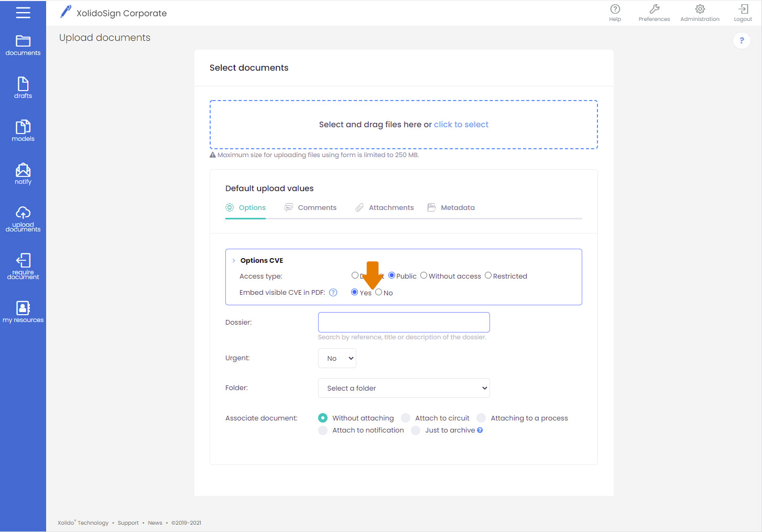762x532 pixels.
Task: Choose Yes for Embed visible CVE
Action: coord(355,292)
